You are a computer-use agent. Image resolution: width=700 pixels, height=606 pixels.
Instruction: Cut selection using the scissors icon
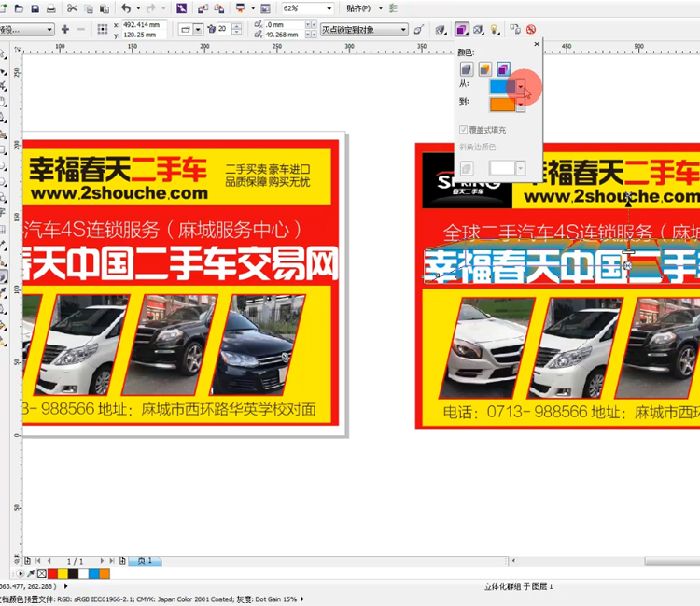(x=72, y=8)
